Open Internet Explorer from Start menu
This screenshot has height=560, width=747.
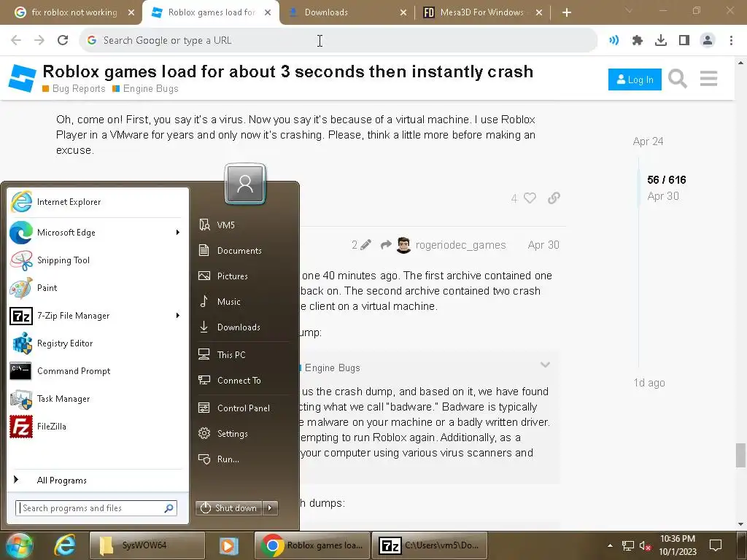tap(98, 202)
